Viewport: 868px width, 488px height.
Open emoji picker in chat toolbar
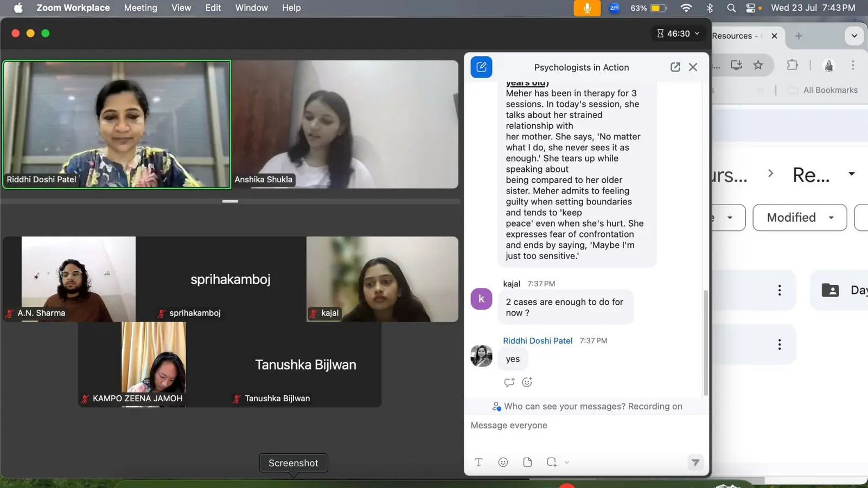[503, 463]
